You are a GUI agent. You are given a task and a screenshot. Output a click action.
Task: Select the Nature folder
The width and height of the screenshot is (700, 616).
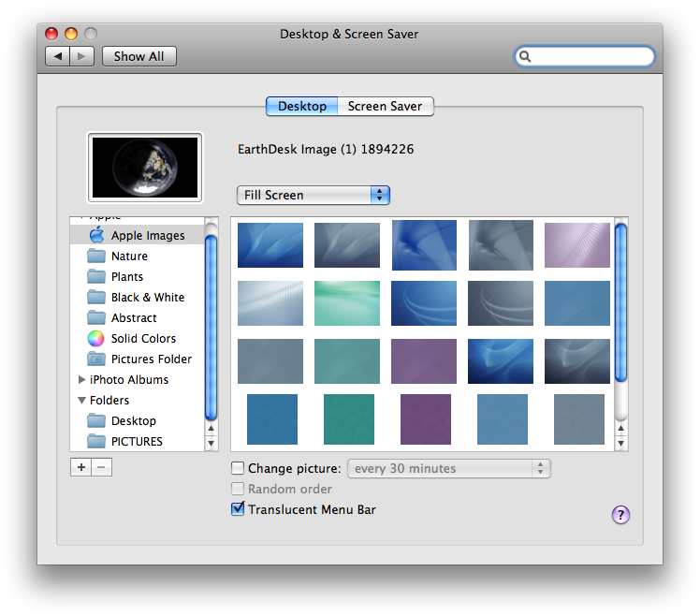[x=137, y=256]
